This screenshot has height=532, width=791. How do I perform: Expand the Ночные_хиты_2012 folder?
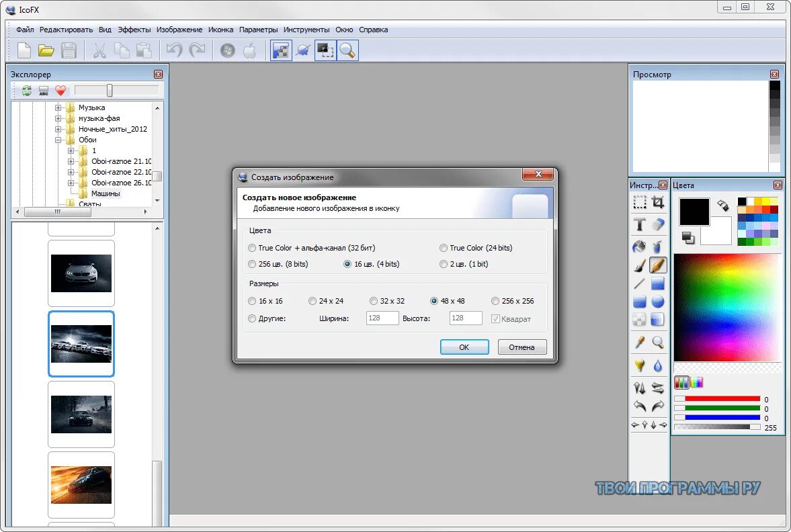tap(58, 129)
